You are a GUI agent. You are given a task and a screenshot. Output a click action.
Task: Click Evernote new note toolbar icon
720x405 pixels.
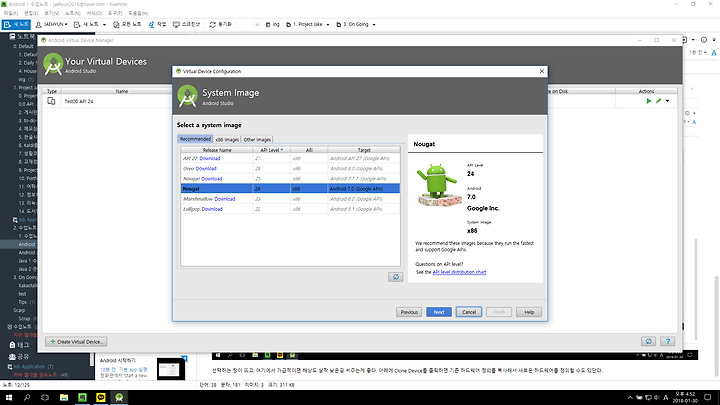77,24
